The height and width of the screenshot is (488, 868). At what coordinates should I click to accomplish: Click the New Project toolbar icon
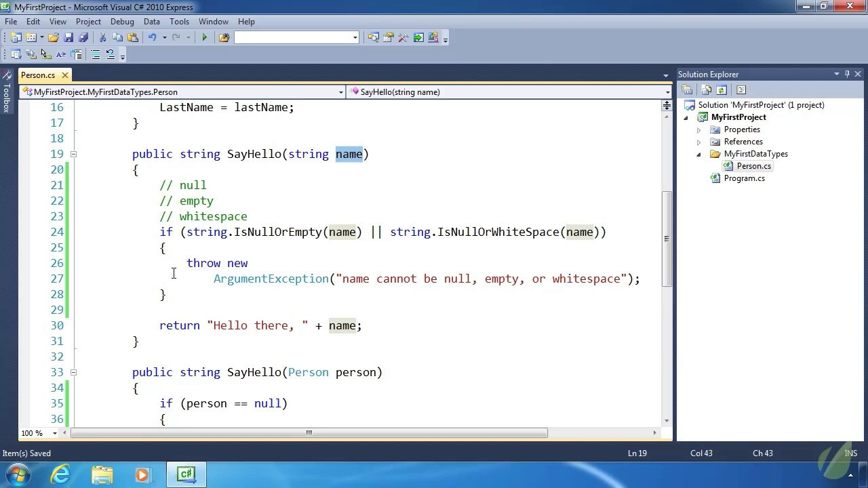tap(16, 38)
